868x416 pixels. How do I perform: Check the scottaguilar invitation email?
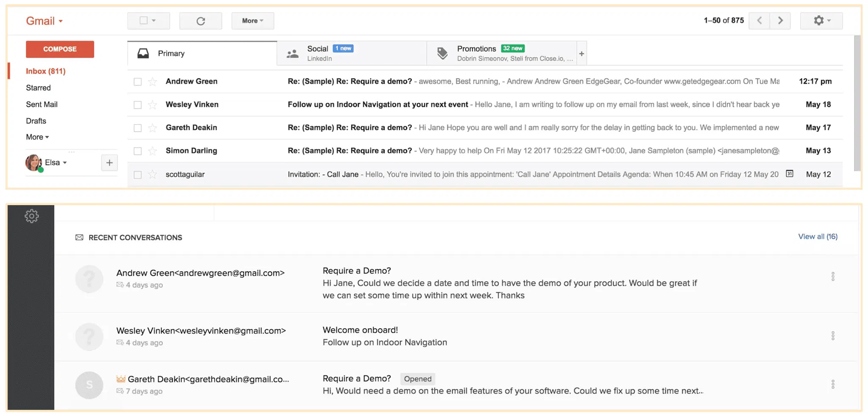(138, 175)
